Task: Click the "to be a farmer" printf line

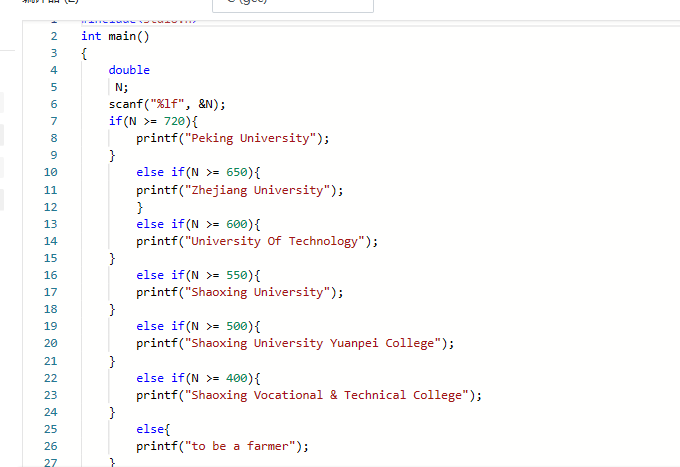Action: click(222, 447)
